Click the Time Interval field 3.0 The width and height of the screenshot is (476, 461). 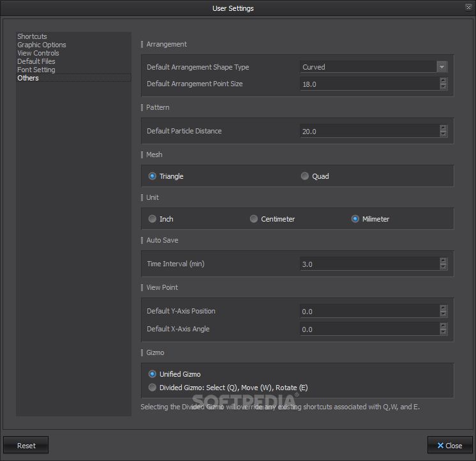[x=369, y=264]
